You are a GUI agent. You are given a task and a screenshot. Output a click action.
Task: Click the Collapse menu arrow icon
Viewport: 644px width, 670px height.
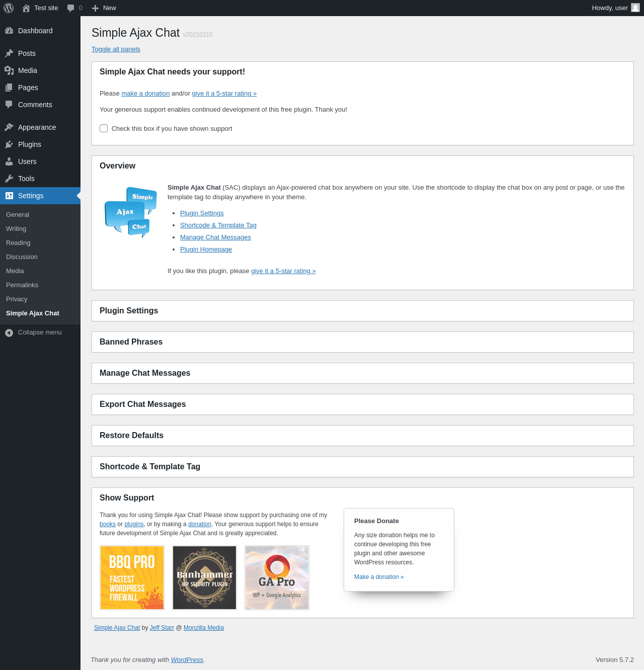(9, 332)
